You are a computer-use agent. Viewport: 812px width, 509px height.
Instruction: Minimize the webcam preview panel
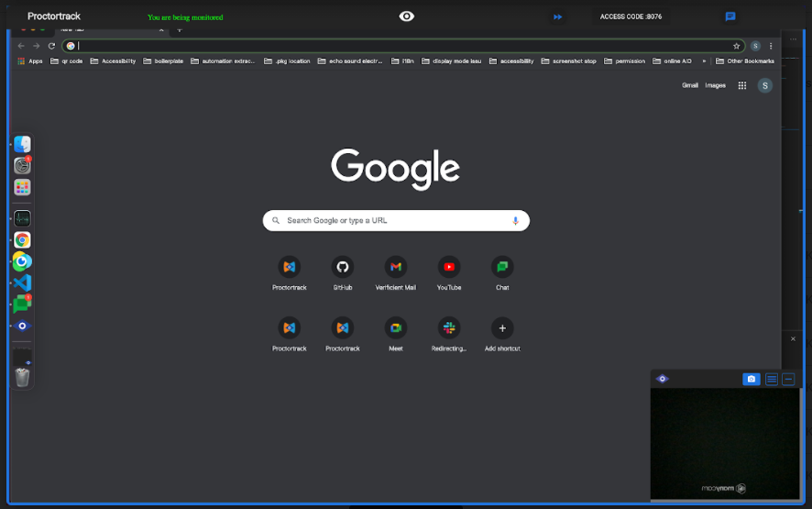[x=788, y=380]
